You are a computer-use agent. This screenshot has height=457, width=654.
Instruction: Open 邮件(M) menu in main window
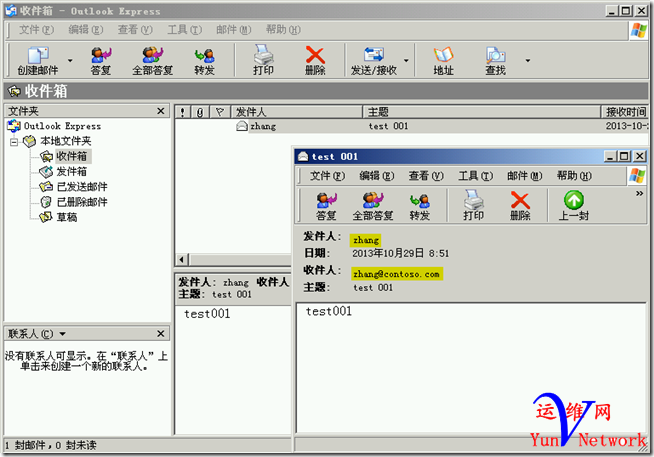(x=234, y=30)
